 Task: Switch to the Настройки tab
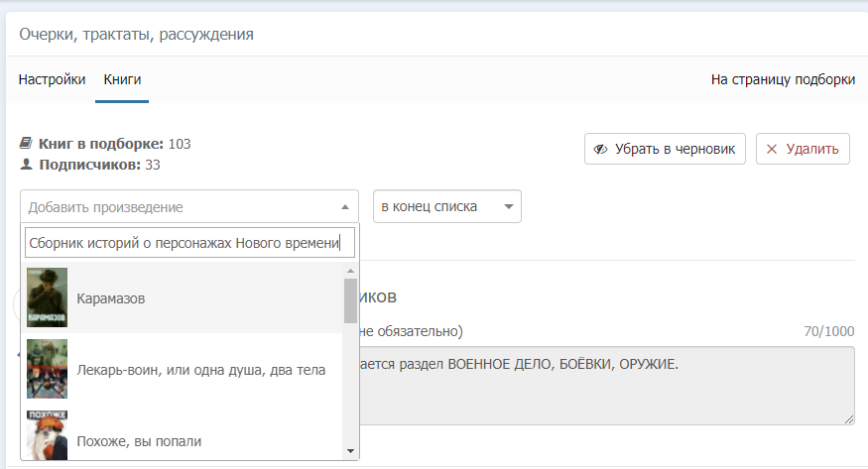[52, 79]
